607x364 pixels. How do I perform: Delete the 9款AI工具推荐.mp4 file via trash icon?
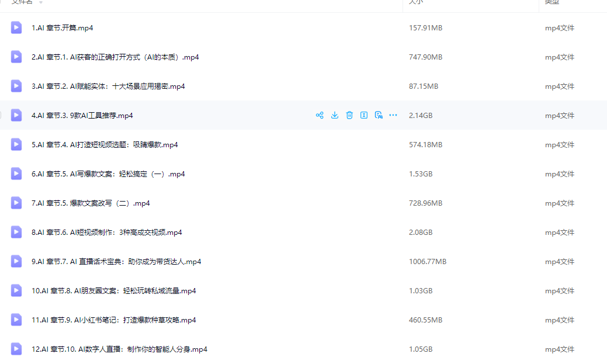point(349,115)
